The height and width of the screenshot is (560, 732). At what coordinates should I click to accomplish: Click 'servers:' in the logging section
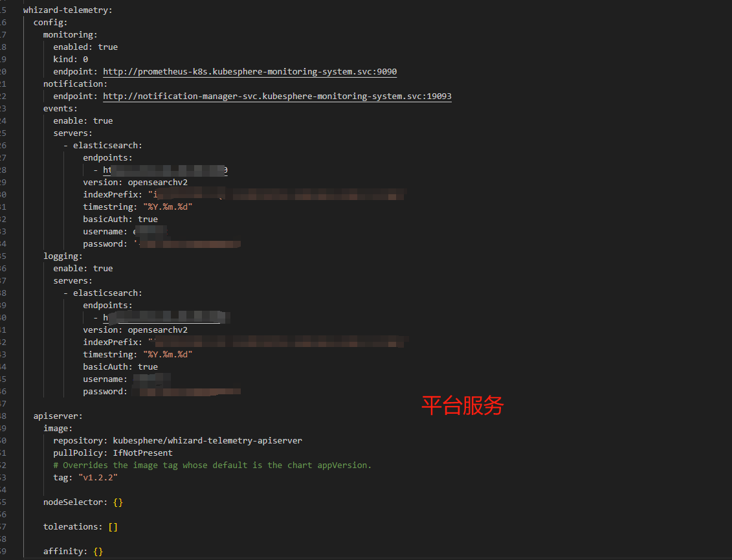click(x=73, y=281)
